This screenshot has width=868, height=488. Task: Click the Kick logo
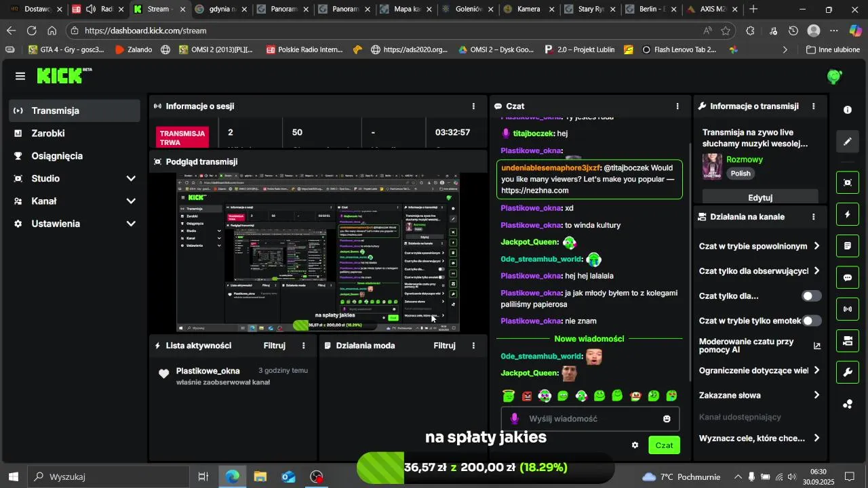click(64, 75)
